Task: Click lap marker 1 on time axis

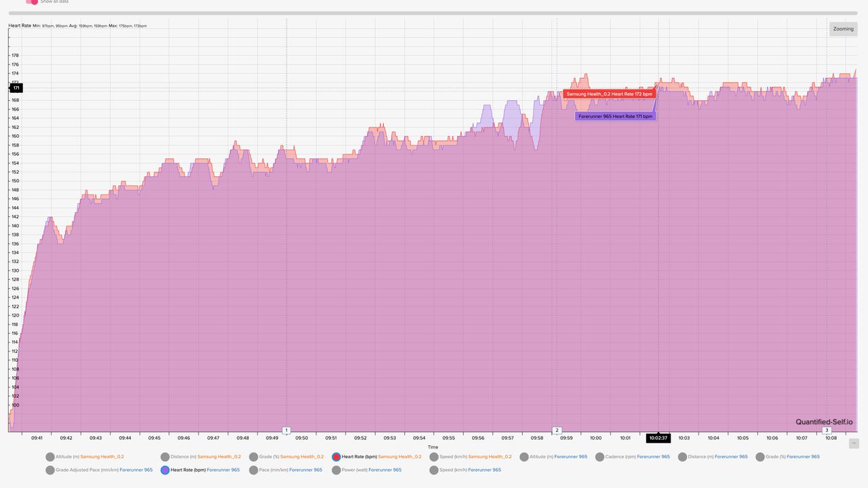Action: tap(286, 430)
